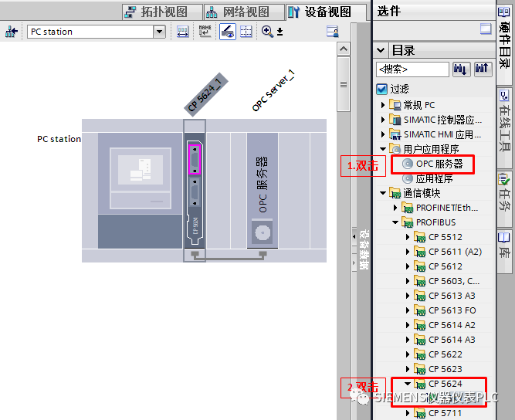Open the 任务 side tab
Image resolution: width=515 pixels, height=420 pixels.
(504, 200)
